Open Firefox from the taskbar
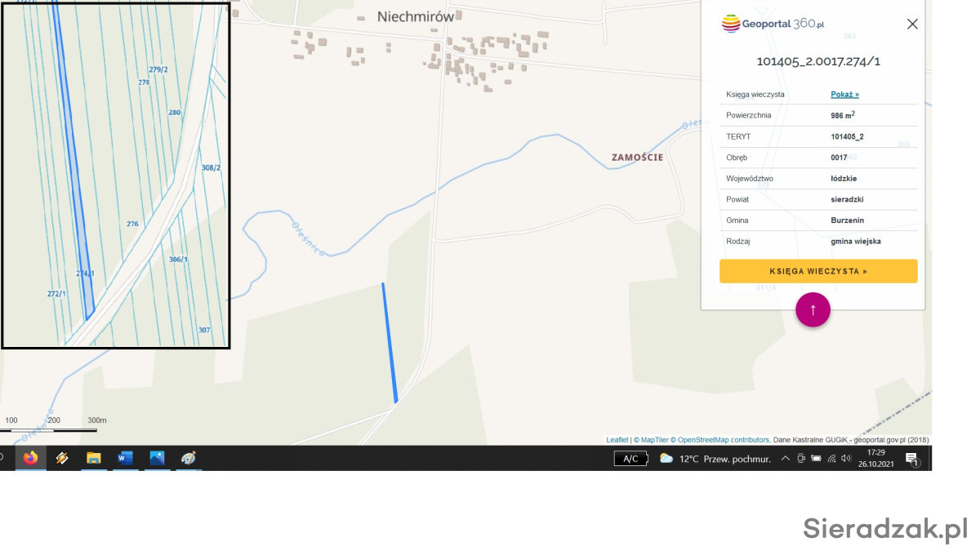980x551 pixels. point(30,458)
